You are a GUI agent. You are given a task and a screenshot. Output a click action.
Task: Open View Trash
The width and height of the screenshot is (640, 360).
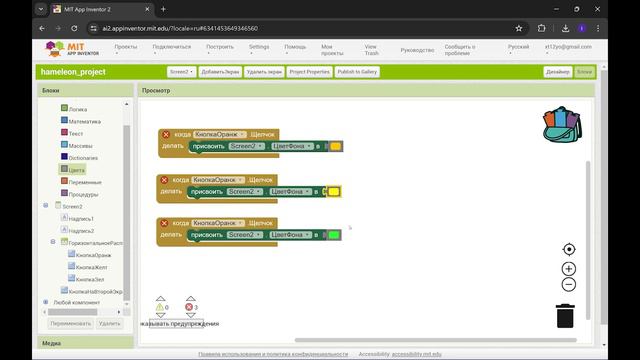(371, 50)
